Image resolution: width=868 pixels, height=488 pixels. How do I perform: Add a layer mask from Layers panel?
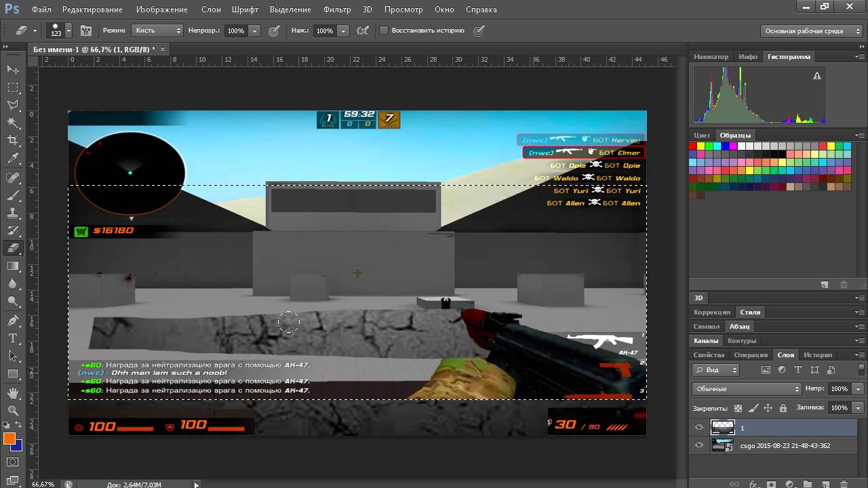click(x=771, y=484)
